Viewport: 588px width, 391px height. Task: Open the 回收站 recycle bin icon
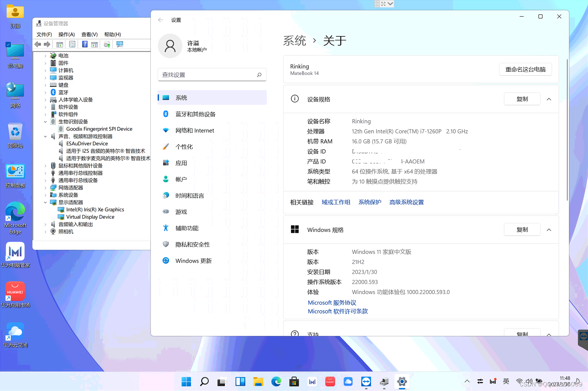15,135
